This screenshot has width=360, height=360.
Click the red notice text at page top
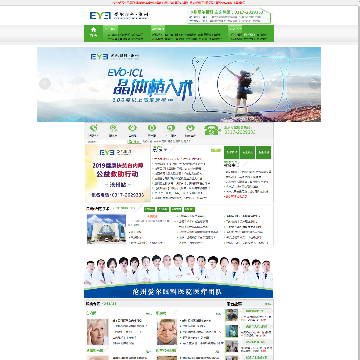179,2
